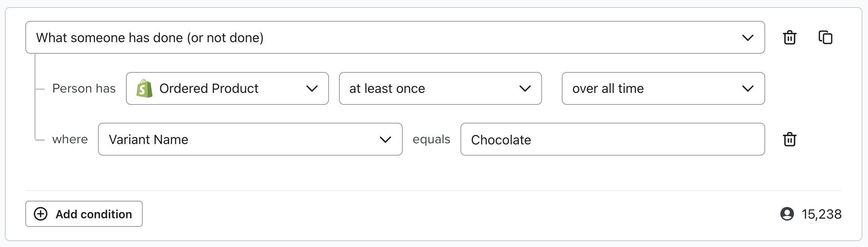Open the "at least once" frequency dropdown
This screenshot has width=868, height=247.
tap(440, 88)
